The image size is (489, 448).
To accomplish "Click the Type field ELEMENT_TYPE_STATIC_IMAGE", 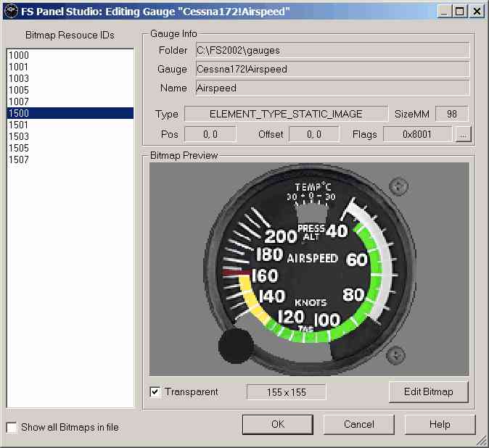I will 287,114.
